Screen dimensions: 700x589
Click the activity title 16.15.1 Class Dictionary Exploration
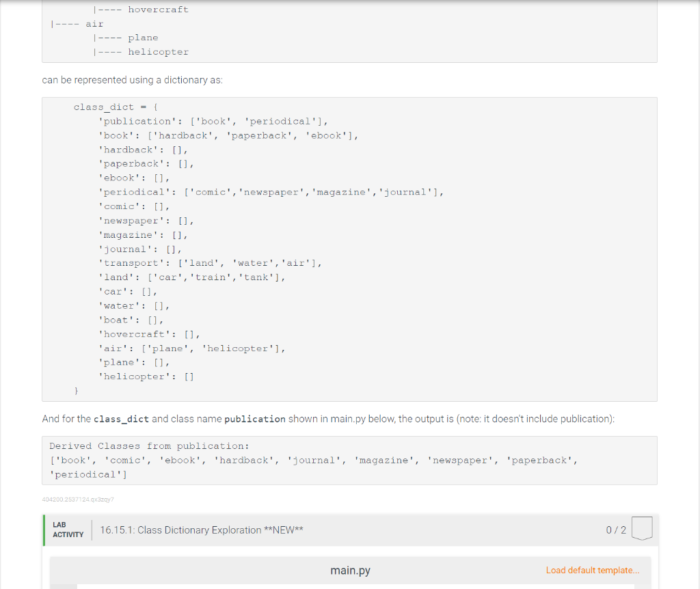click(x=202, y=530)
